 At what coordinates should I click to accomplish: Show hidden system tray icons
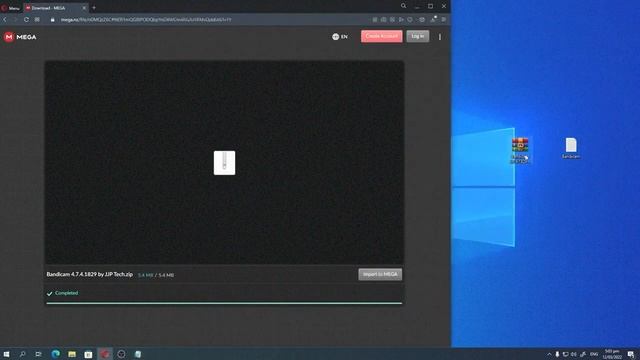[x=549, y=354]
